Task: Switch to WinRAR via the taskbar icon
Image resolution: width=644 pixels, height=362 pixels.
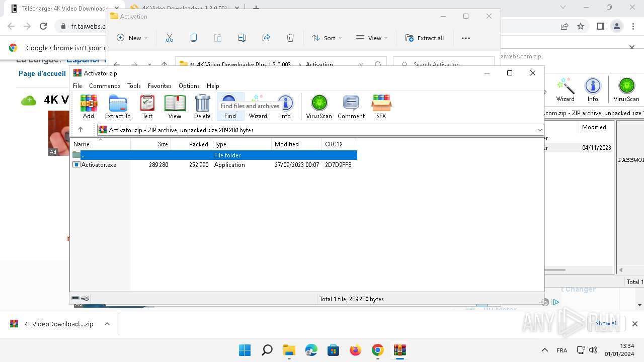Action: pos(400,350)
